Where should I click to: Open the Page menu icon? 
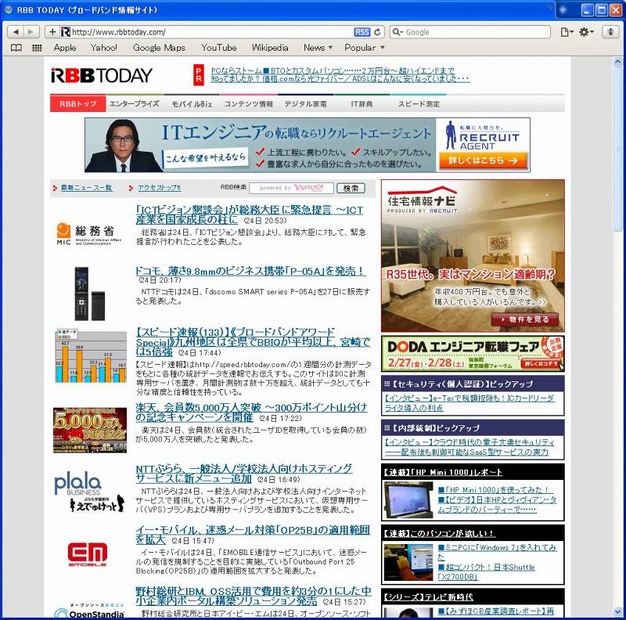coord(567,32)
